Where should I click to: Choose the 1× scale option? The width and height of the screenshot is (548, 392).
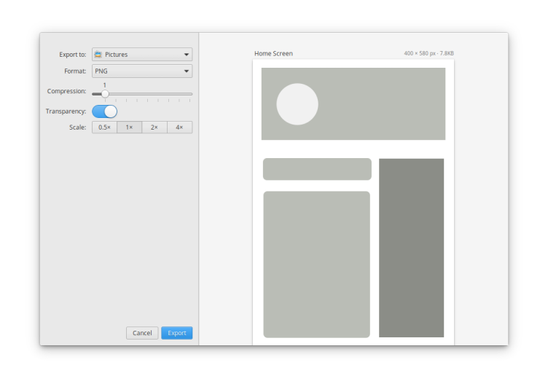coord(129,128)
